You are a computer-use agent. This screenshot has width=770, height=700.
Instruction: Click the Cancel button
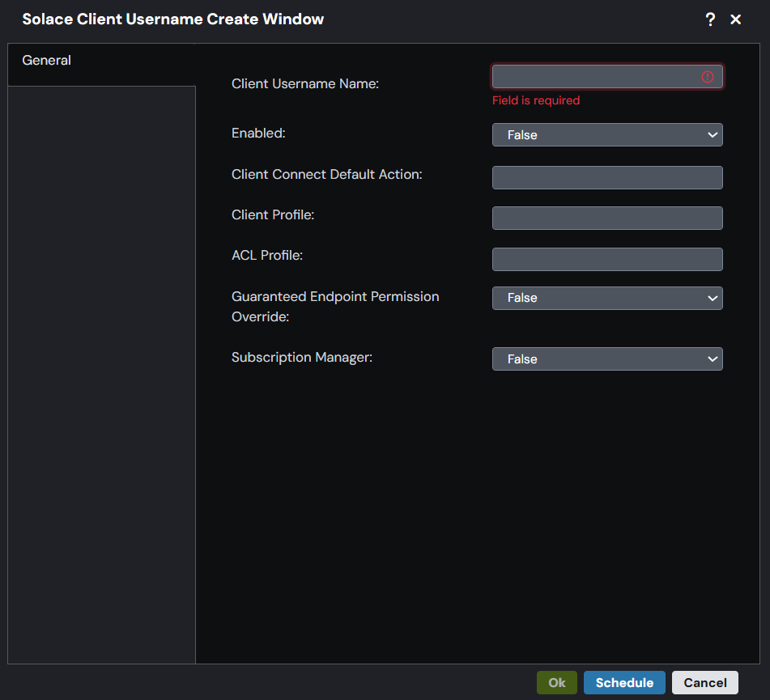click(x=704, y=682)
